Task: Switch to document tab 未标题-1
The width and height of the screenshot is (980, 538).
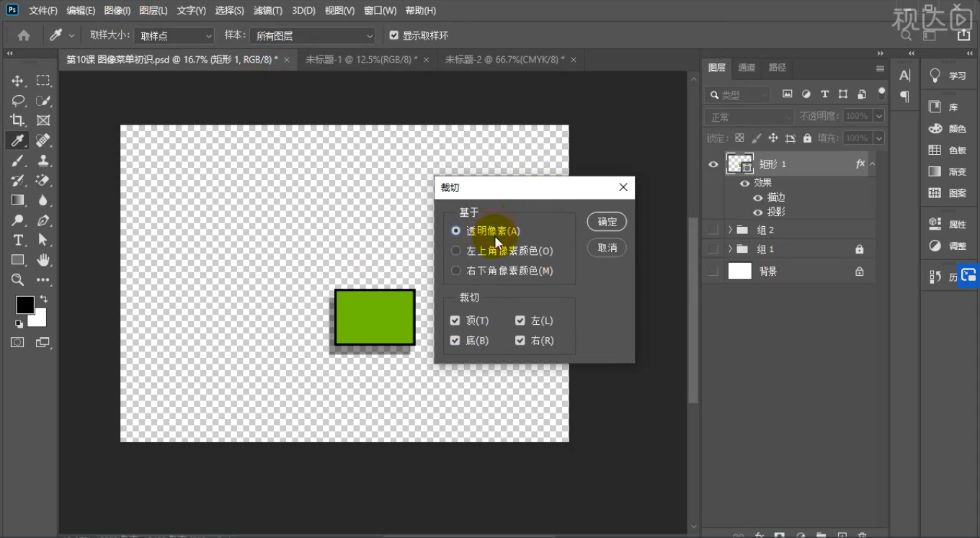Action: [x=362, y=60]
